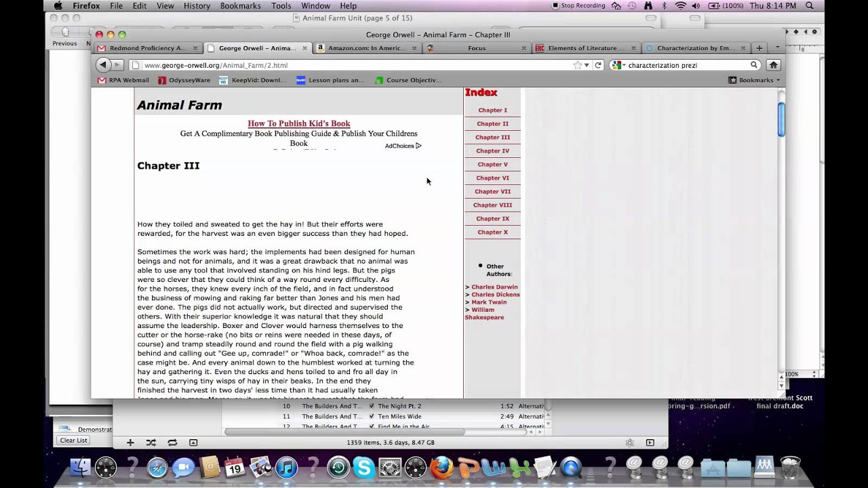Open iChat from the Dock
The image size is (868, 488).
pos(183,468)
